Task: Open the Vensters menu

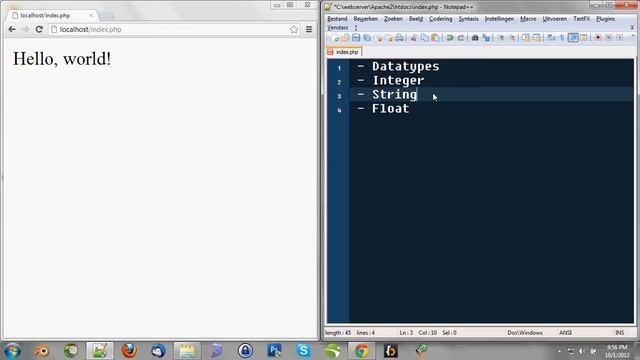Action: 338,28
